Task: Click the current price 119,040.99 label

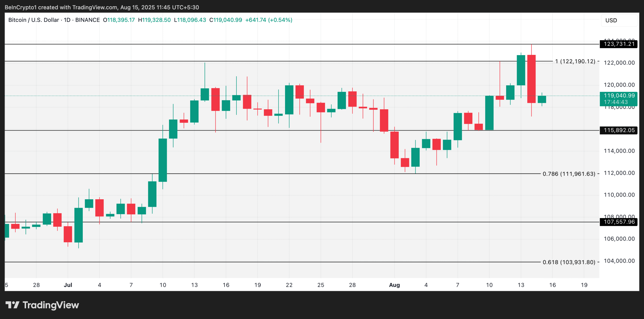Action: (x=619, y=96)
